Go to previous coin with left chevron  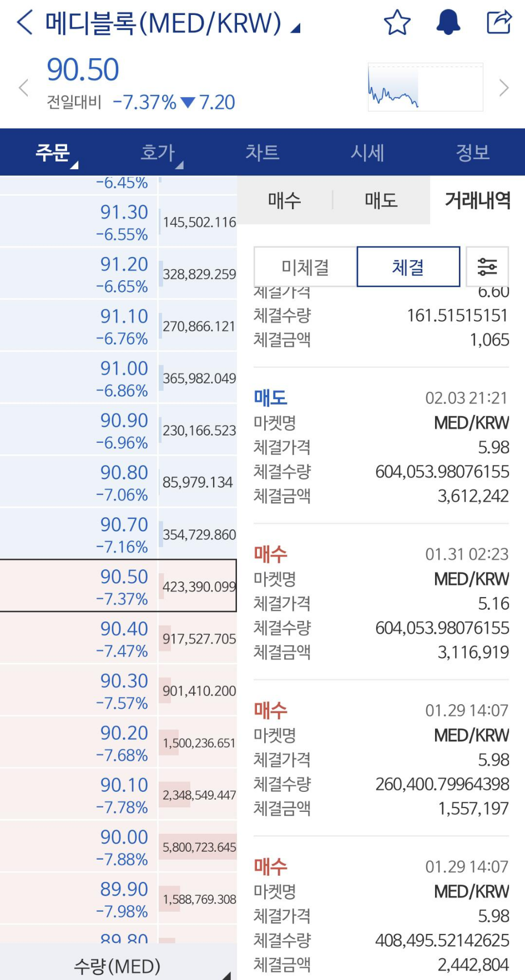(23, 88)
